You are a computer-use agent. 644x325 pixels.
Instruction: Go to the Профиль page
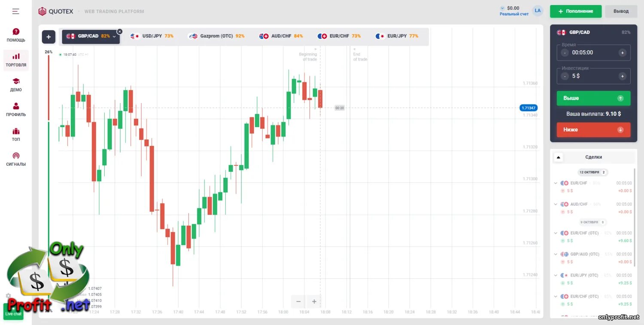[16, 110]
